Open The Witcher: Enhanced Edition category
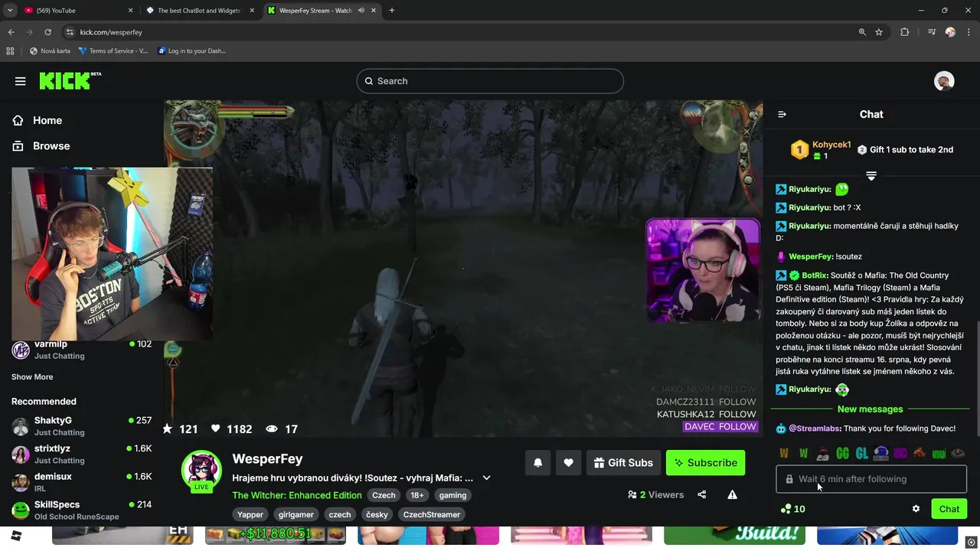 [297, 495]
